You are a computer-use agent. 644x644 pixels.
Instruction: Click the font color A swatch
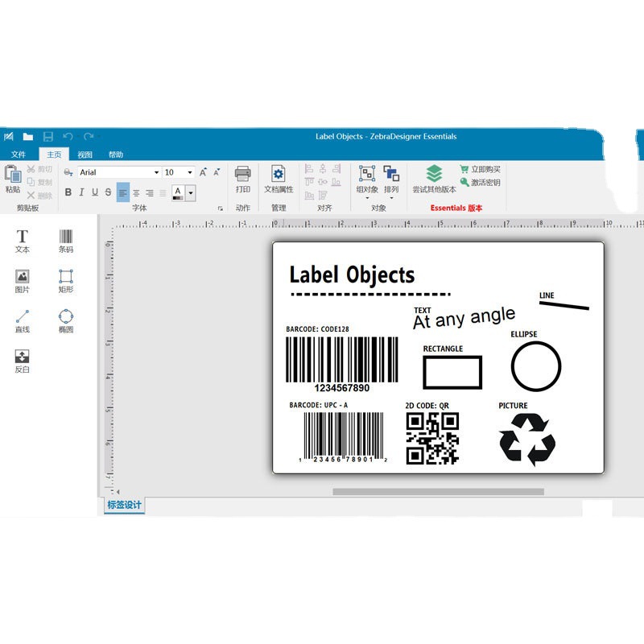tap(178, 192)
